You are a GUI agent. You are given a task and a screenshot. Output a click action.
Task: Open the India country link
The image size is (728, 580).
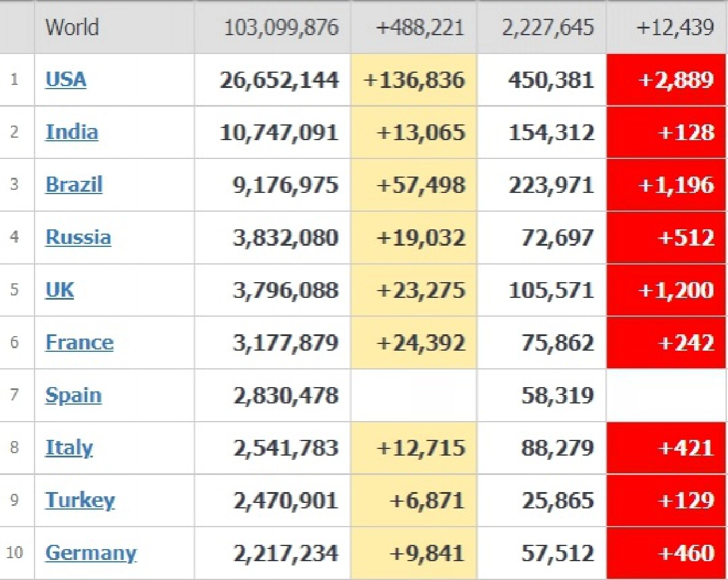coord(72,132)
